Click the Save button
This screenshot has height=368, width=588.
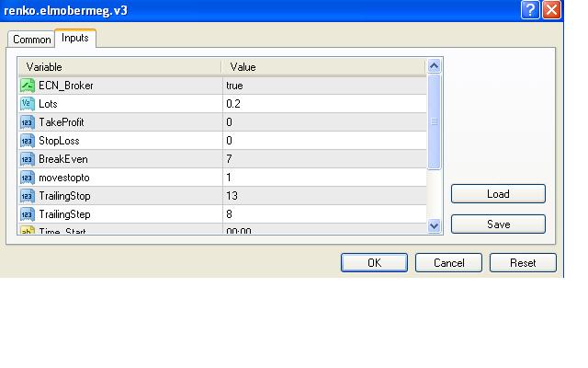tap(498, 224)
